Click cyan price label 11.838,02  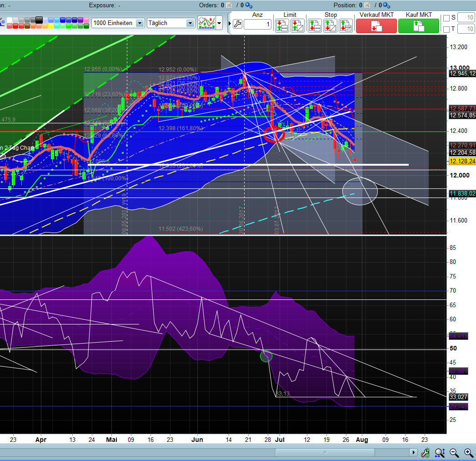pyautogui.click(x=462, y=193)
